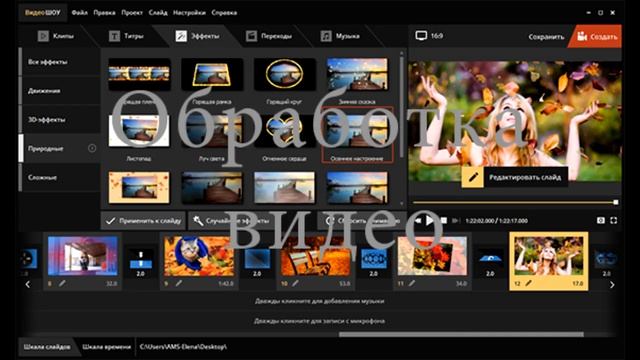Switch to the Шкала слайдов view
Image resolution: width=640 pixels, height=360 pixels.
pyautogui.click(x=47, y=347)
